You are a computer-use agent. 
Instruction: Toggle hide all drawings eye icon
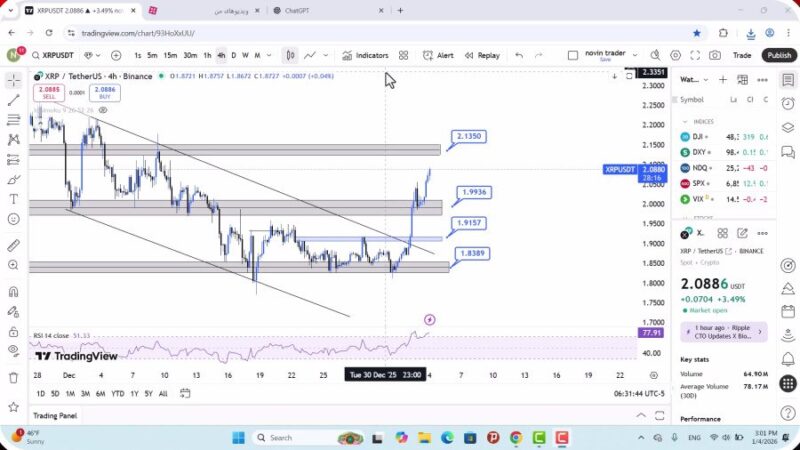14,350
